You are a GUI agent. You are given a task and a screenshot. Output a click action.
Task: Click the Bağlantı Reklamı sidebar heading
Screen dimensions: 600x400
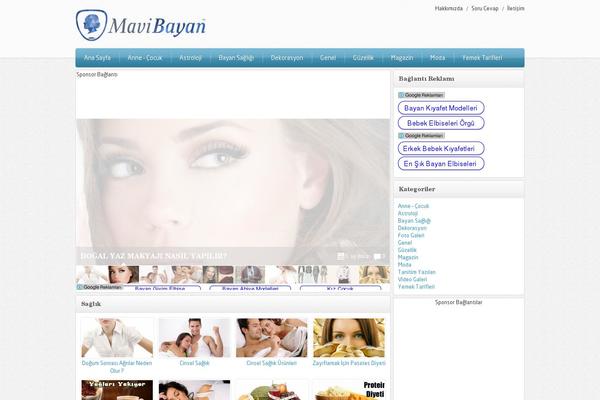426,78
